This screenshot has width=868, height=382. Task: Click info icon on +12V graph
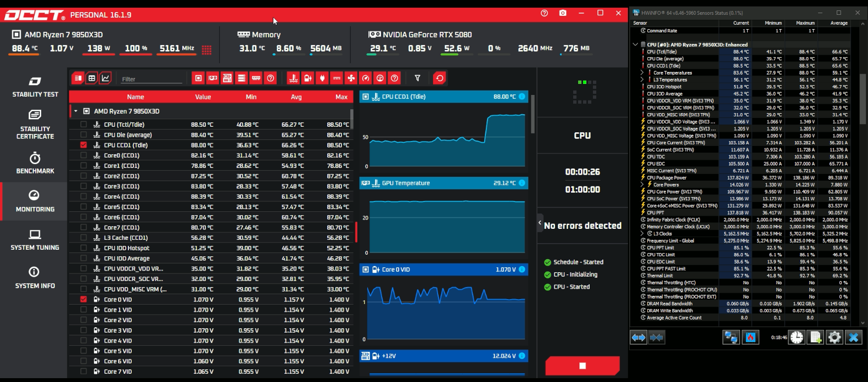tap(522, 356)
